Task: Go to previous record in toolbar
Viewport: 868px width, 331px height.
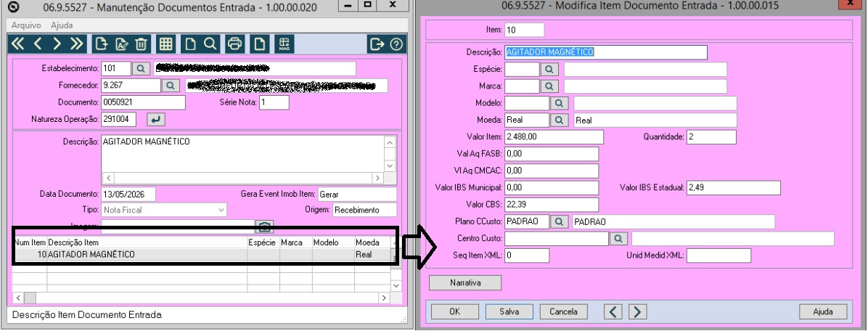Action: [37, 44]
